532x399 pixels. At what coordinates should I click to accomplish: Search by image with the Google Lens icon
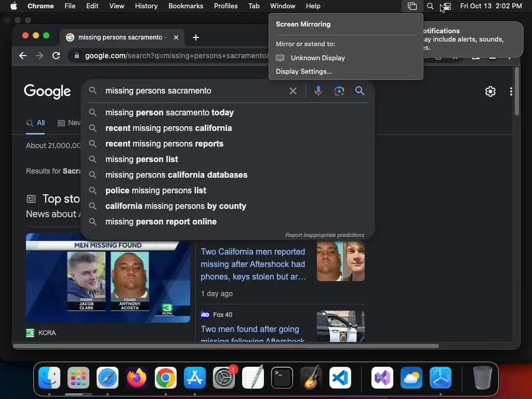click(x=339, y=91)
